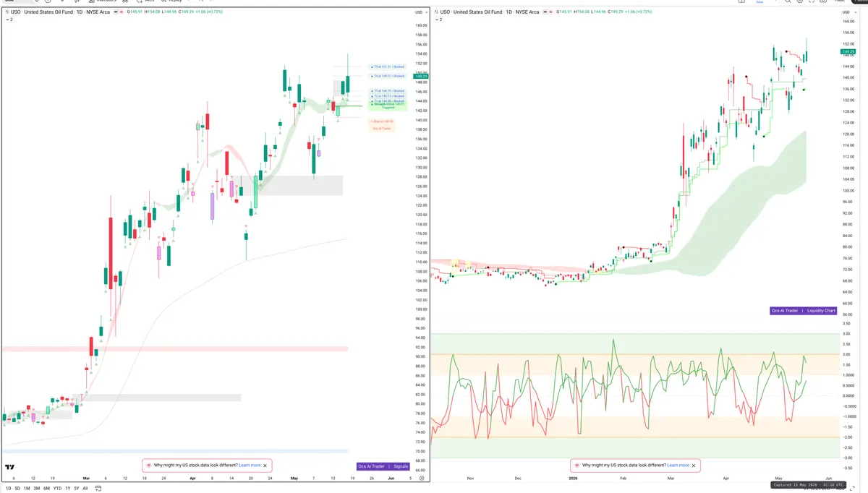Click the 2.00 level on oscillator scale
Viewport: 868px width, 493px height.
[846, 354]
